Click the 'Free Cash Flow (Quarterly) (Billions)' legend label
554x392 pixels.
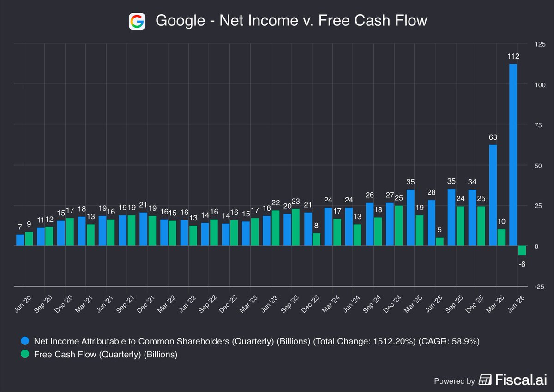point(106,355)
